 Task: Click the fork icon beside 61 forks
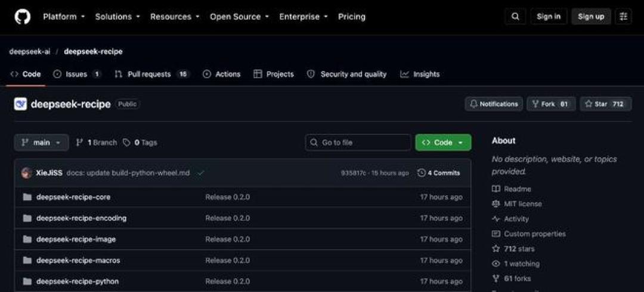(x=496, y=279)
